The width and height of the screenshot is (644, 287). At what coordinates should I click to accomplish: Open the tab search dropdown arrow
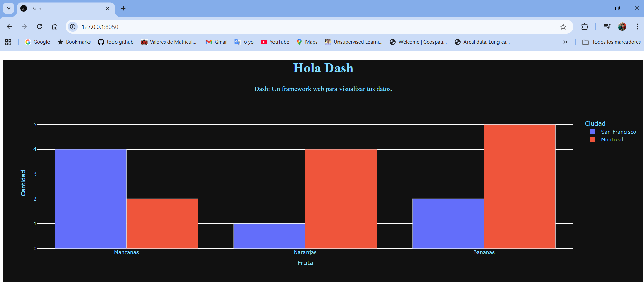coord(9,8)
